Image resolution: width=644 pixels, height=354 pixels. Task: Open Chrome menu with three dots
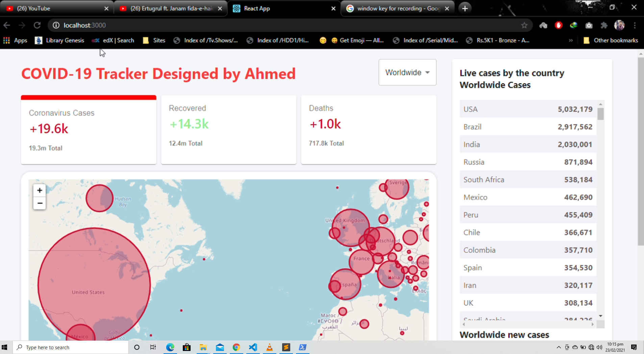pyautogui.click(x=635, y=25)
